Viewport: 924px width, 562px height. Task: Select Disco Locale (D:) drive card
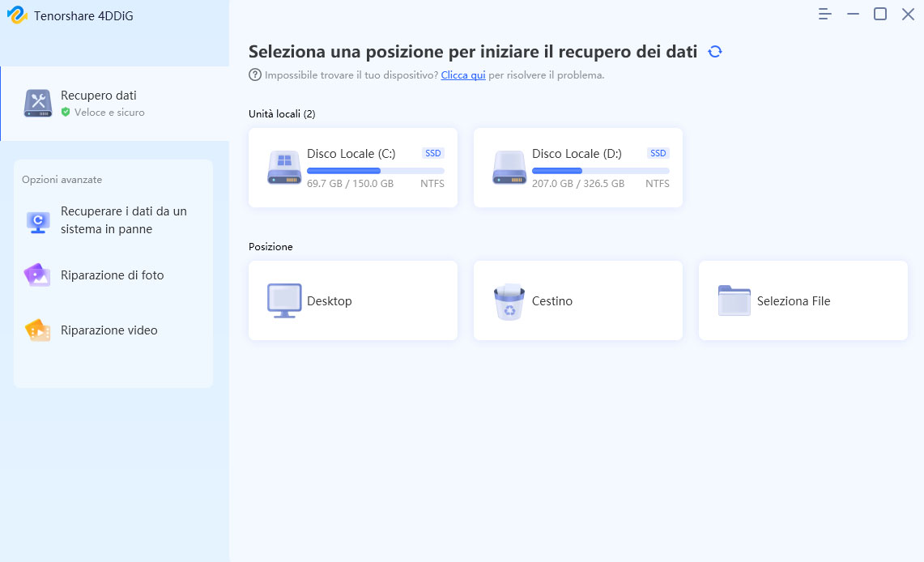tap(577, 168)
